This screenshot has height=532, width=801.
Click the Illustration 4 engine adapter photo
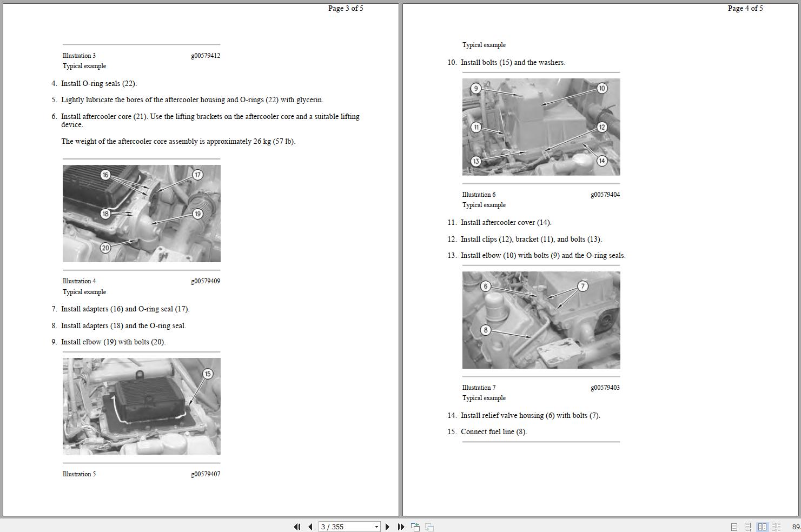(142, 213)
